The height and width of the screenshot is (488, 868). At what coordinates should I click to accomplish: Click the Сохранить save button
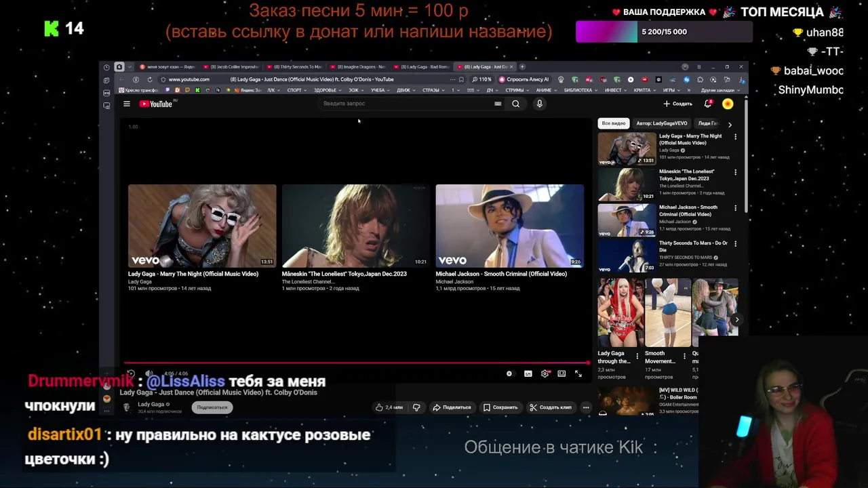click(x=500, y=407)
